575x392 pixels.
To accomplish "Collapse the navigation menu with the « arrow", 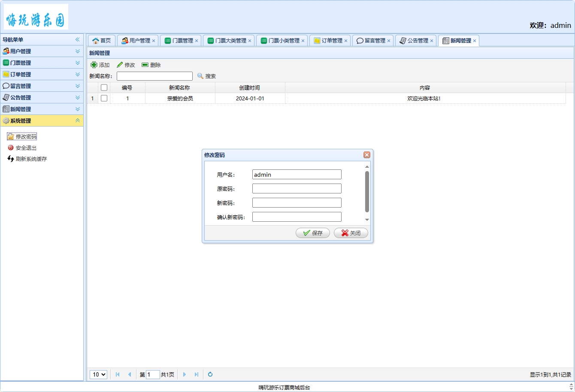I will [x=78, y=39].
